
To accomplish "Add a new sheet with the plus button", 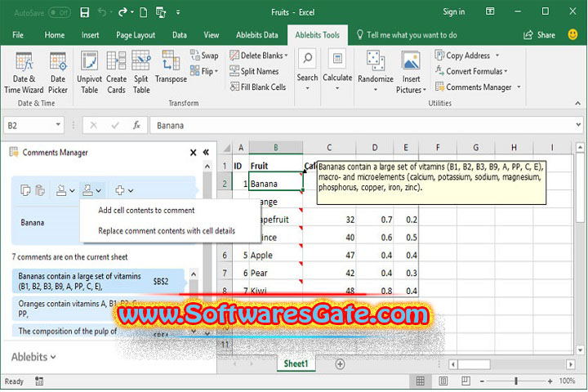I will pos(340,364).
